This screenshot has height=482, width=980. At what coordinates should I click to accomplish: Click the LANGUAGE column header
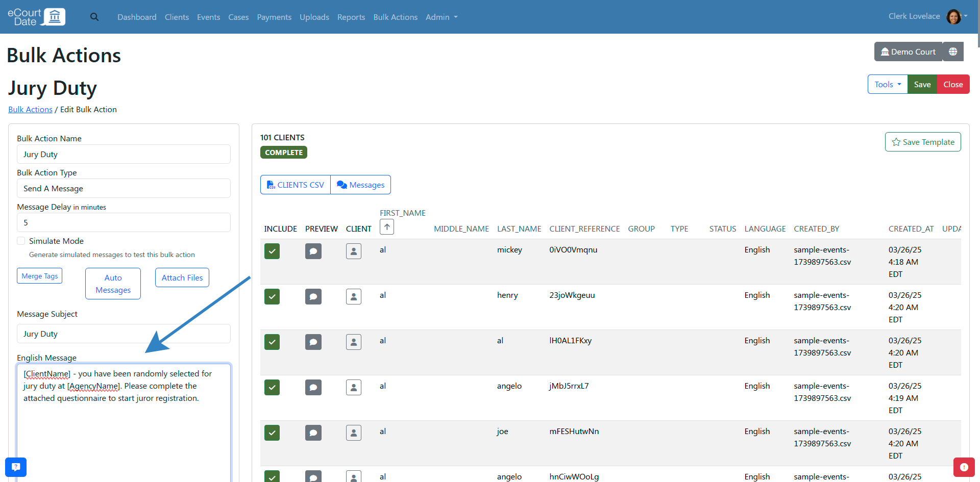pos(765,229)
